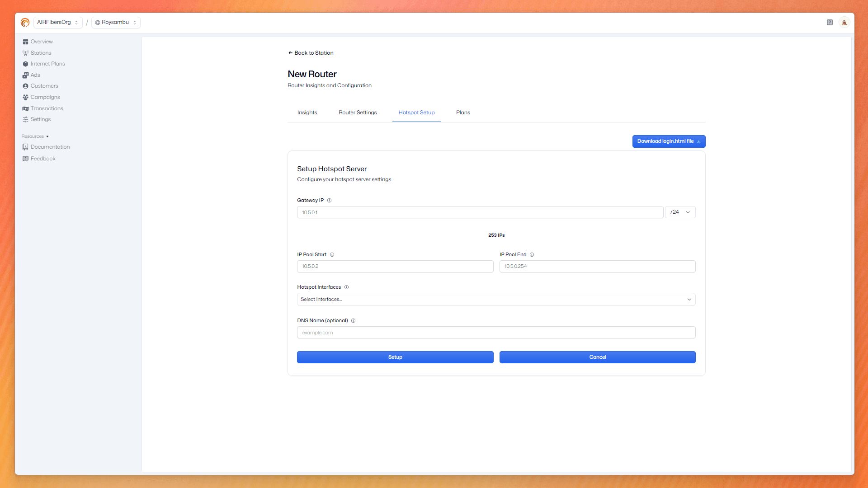Click the Transactions sidebar icon
This screenshot has height=488, width=868.
pyautogui.click(x=25, y=108)
